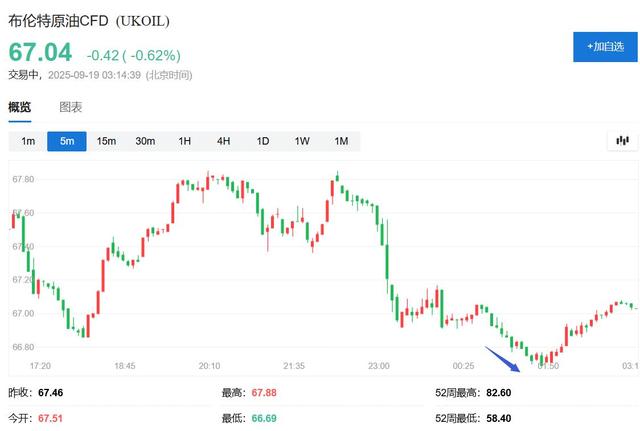Click the 23:00 time axis label
640x431 pixels.
click(x=379, y=366)
